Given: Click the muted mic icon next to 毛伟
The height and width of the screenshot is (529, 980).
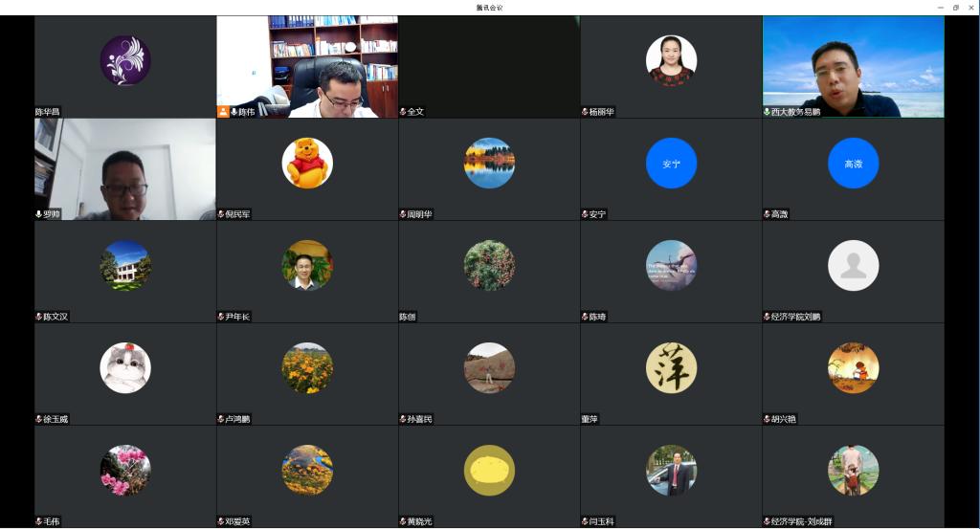Looking at the screenshot, I should pos(39,521).
